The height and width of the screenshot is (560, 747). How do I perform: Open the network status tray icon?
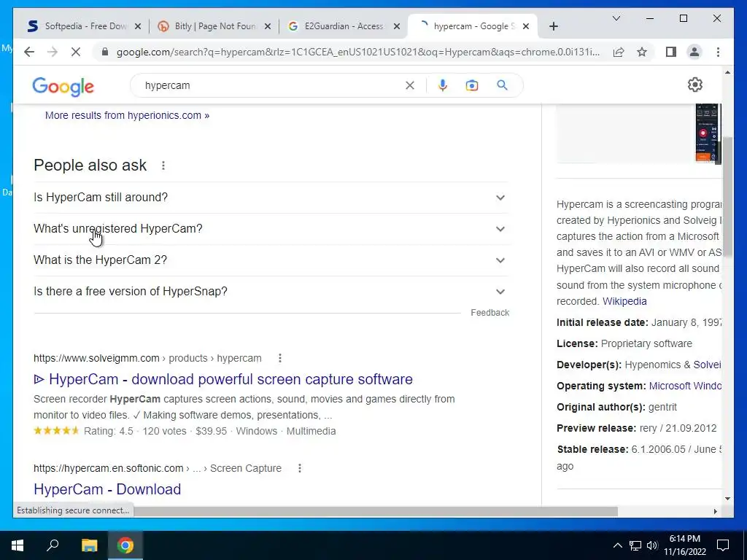635,545
